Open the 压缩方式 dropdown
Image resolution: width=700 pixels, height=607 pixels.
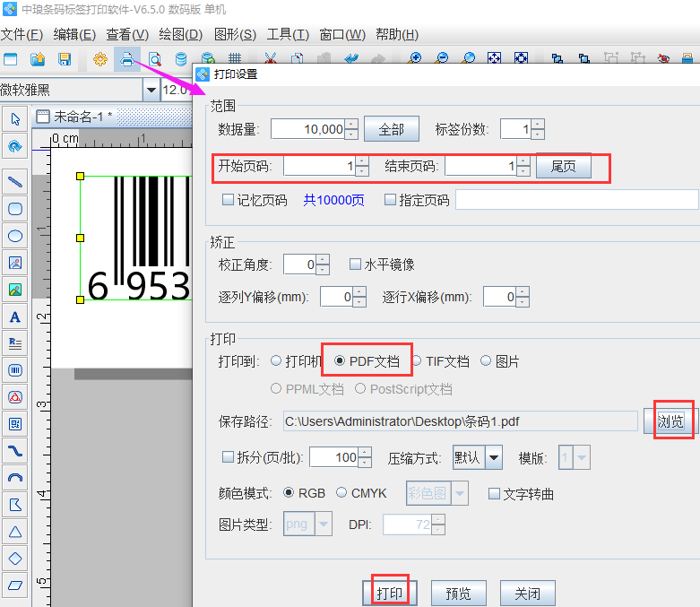click(x=493, y=457)
